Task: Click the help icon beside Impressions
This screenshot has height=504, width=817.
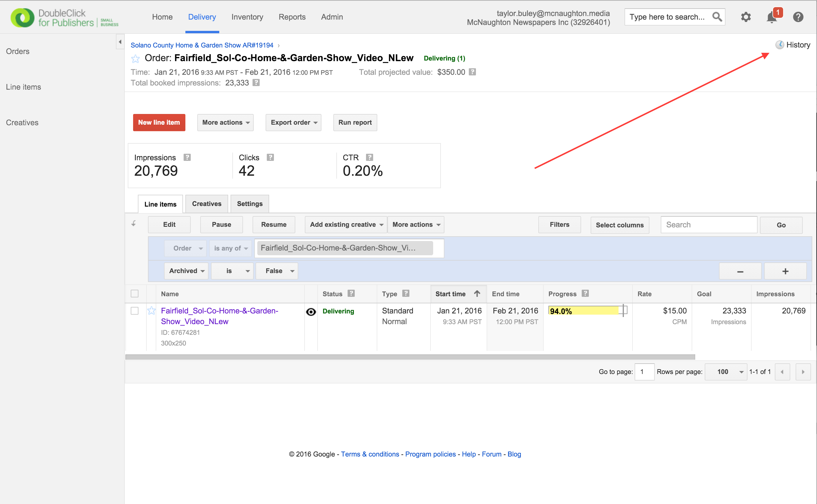Action: tap(187, 157)
